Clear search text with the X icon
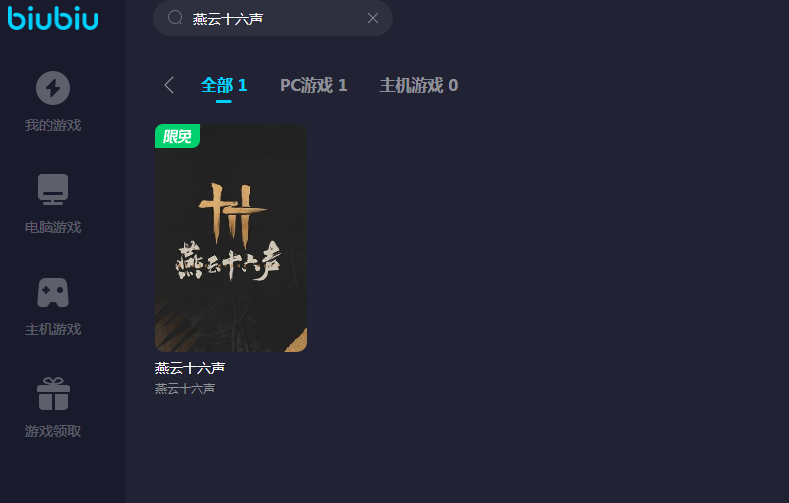Screen dimensions: 789x503 [x=373, y=18]
